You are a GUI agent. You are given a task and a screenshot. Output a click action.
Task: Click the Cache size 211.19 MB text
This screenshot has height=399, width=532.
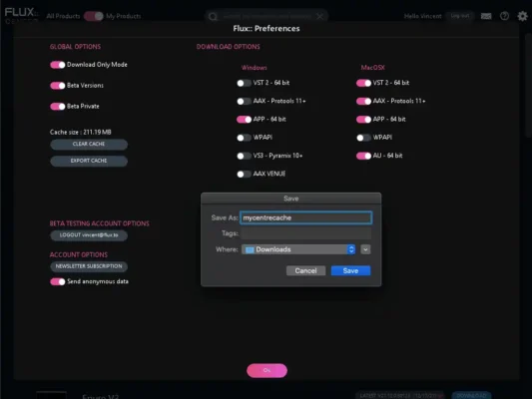[x=81, y=133]
